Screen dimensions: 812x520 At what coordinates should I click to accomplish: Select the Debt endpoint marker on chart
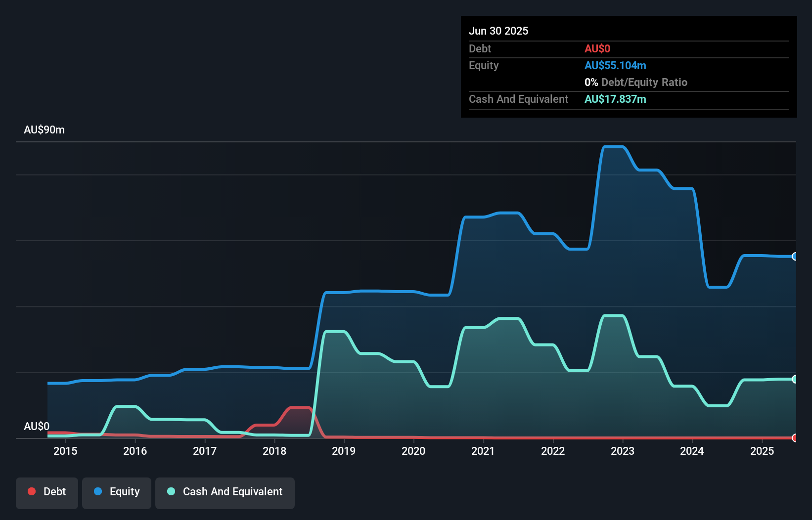point(795,438)
